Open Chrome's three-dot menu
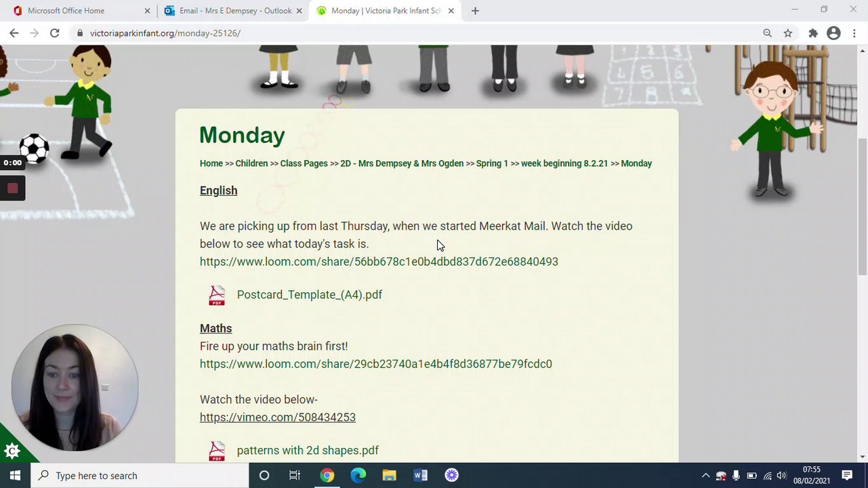Screen dimensions: 868x488 [x=855, y=33]
